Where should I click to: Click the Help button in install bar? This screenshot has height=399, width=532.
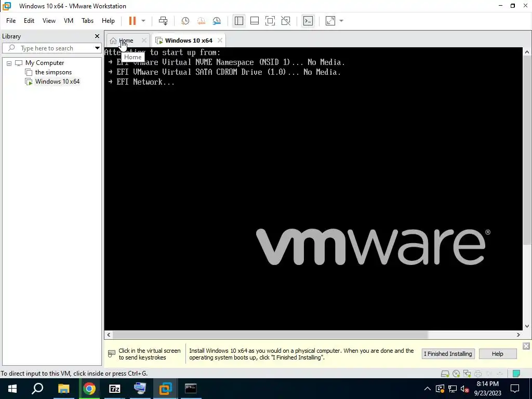[x=497, y=354]
